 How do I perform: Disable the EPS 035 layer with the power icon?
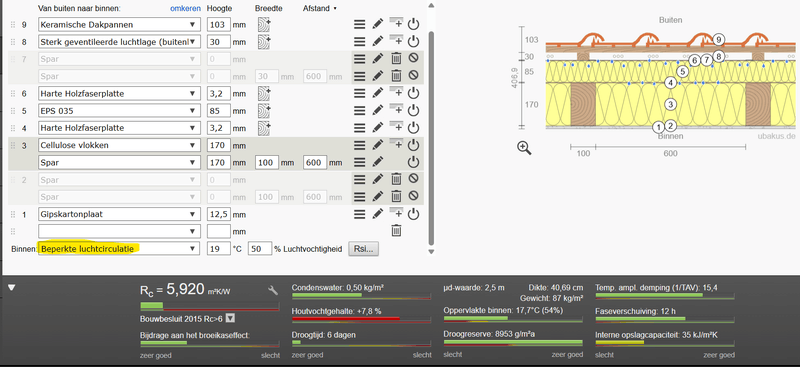click(414, 110)
